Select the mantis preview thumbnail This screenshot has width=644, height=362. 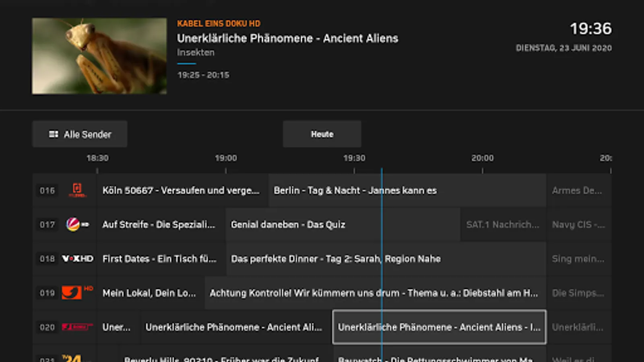click(99, 56)
